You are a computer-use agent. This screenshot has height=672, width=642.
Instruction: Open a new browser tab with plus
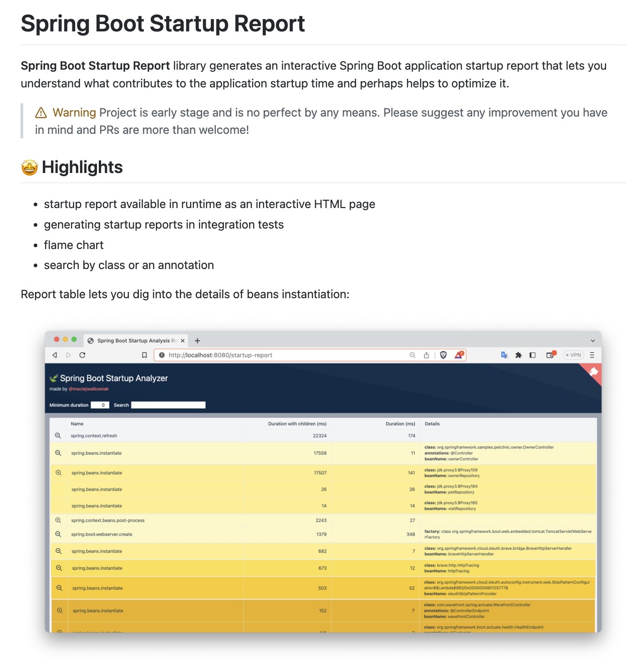click(x=197, y=341)
